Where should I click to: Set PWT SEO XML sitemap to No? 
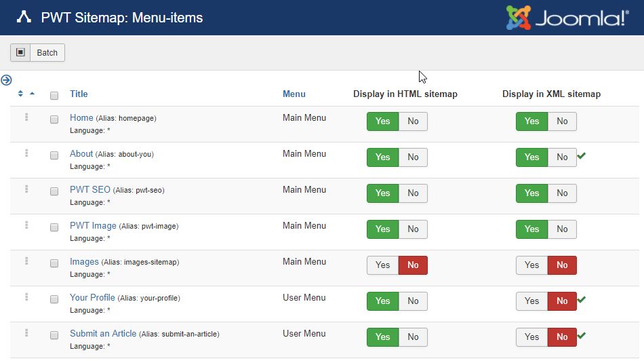tap(562, 193)
